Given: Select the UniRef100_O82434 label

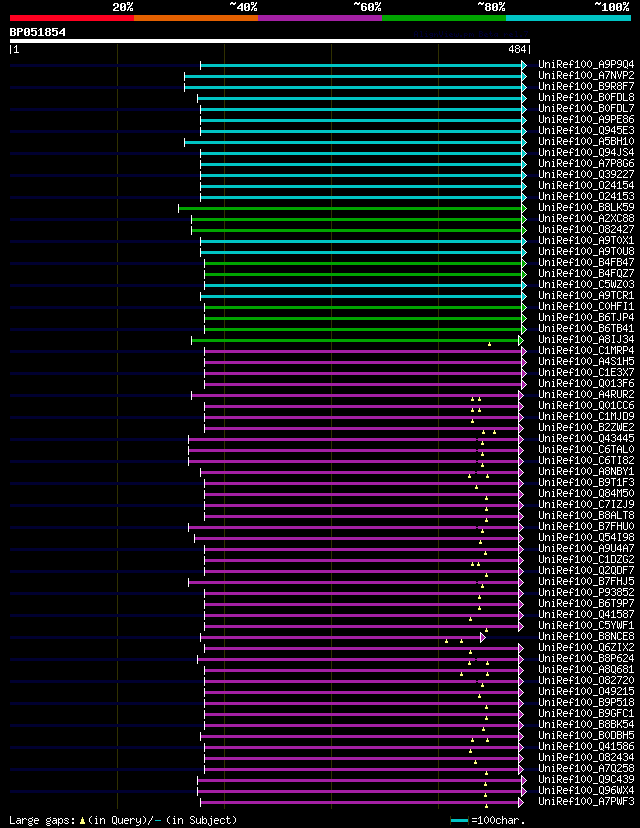Looking at the screenshot, I should tap(586, 758).
